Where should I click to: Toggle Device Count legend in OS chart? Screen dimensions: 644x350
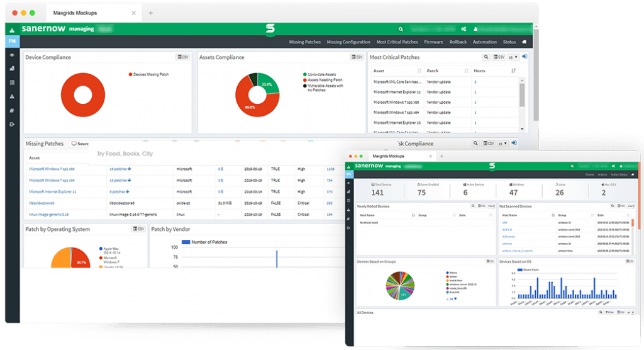[528, 270]
